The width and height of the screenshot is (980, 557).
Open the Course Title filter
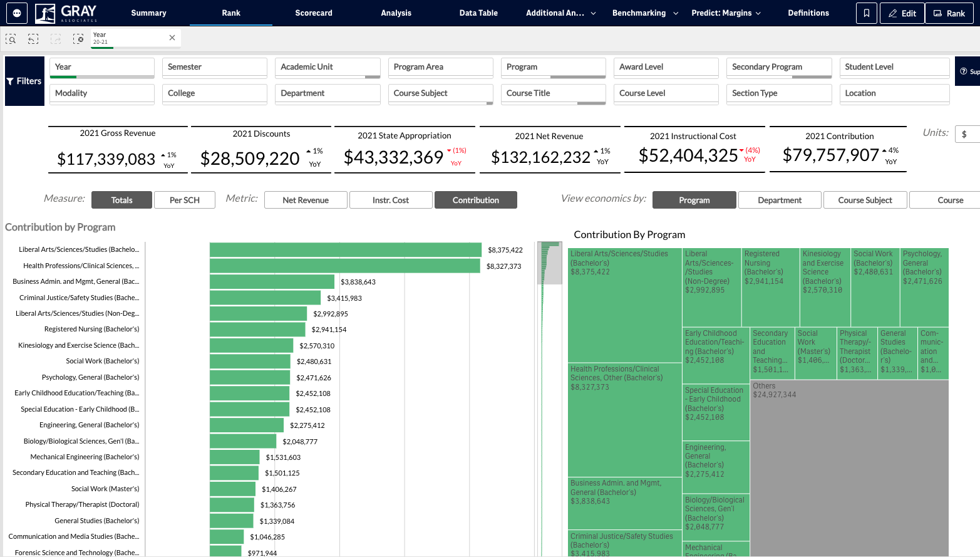554,94
